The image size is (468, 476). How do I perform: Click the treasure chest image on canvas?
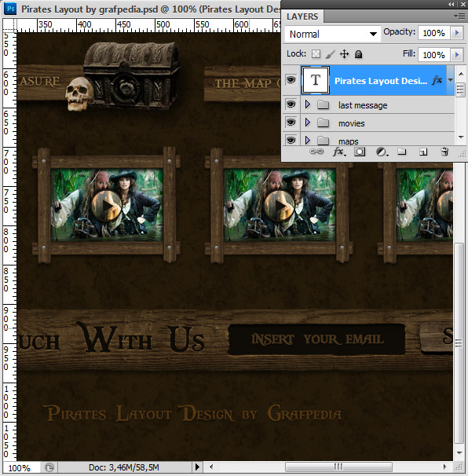[x=131, y=75]
